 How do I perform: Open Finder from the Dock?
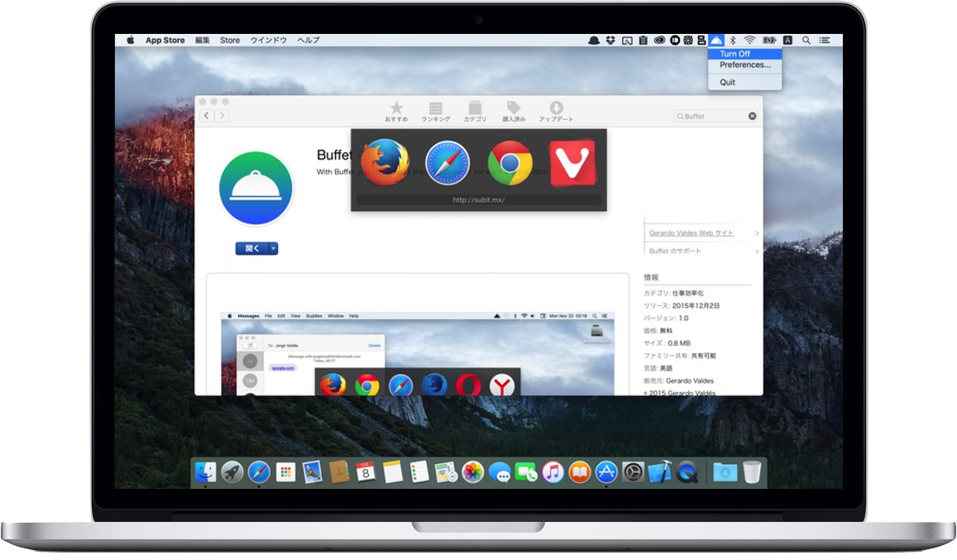pos(205,472)
